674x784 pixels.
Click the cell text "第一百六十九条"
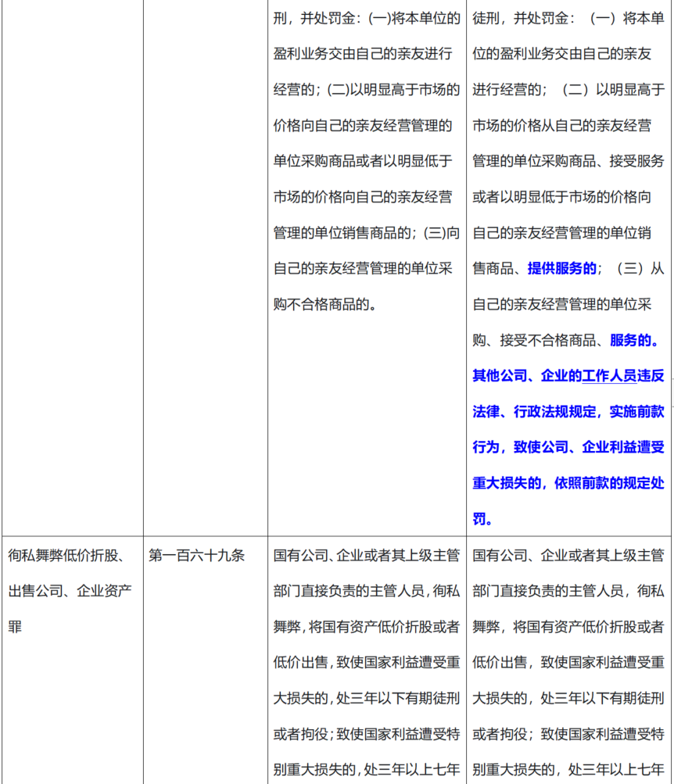pyautogui.click(x=196, y=555)
